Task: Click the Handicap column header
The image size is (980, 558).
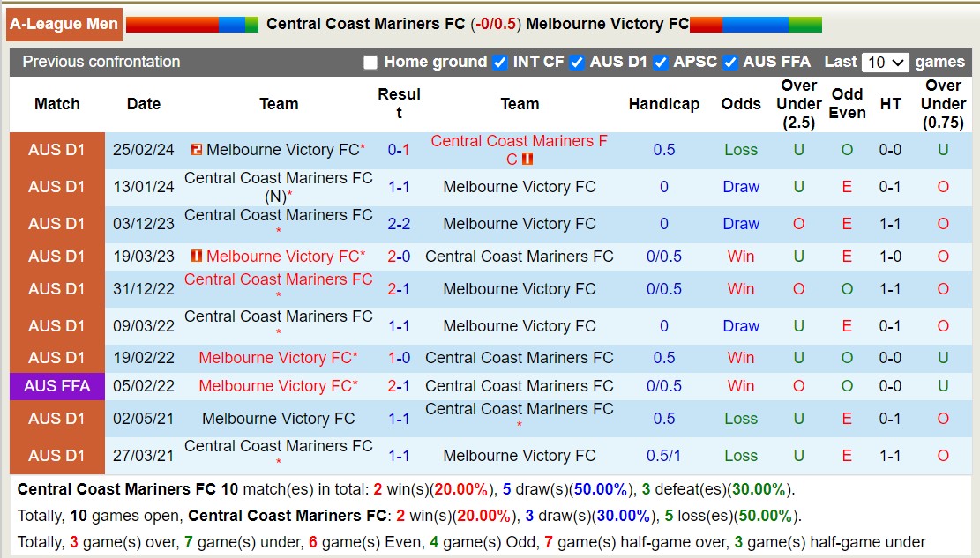Action: tap(663, 104)
